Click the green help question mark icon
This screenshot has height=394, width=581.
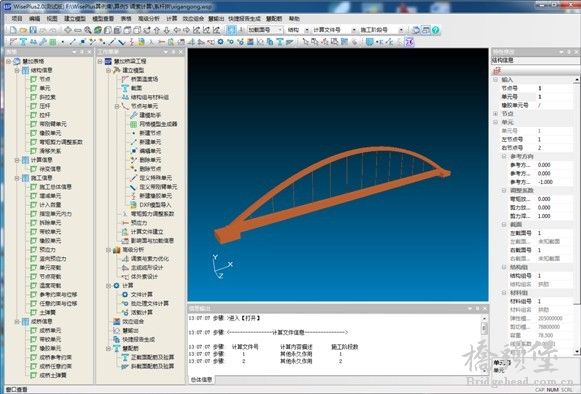[436, 30]
